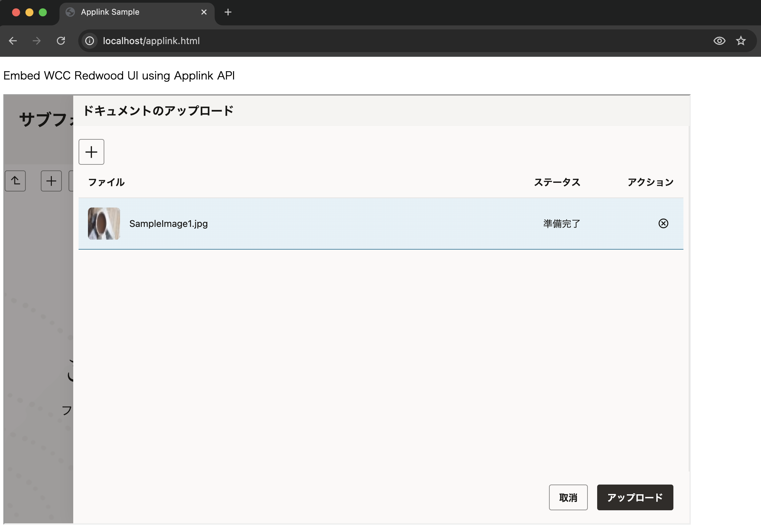761x532 pixels.
Task: Click the eye icon in address bar
Action: pyautogui.click(x=719, y=41)
